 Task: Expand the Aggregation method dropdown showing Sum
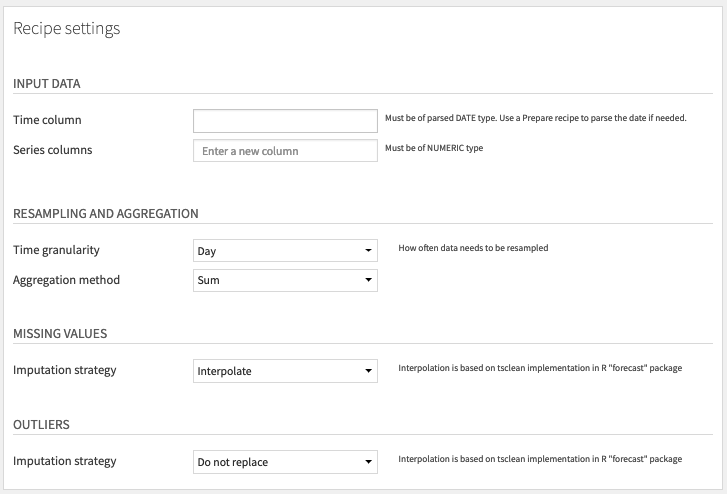pos(285,280)
